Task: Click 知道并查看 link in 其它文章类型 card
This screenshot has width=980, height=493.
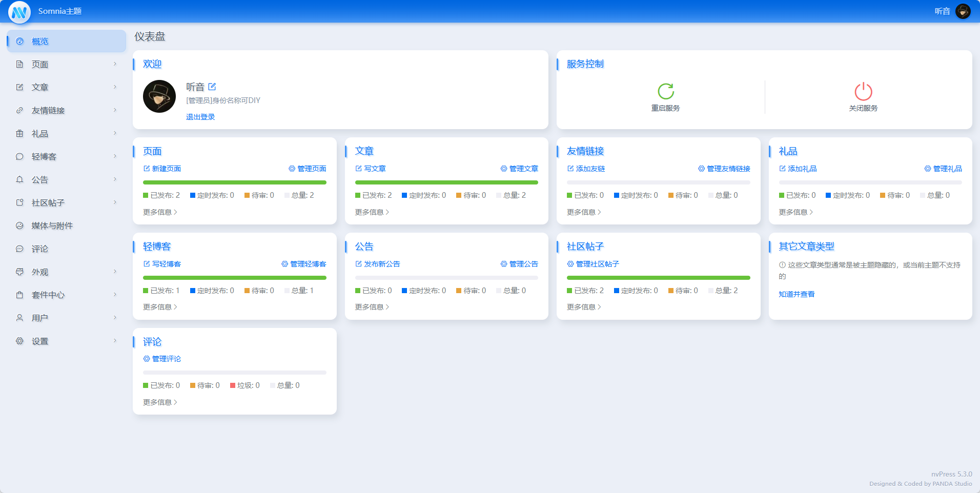Action: (x=797, y=294)
